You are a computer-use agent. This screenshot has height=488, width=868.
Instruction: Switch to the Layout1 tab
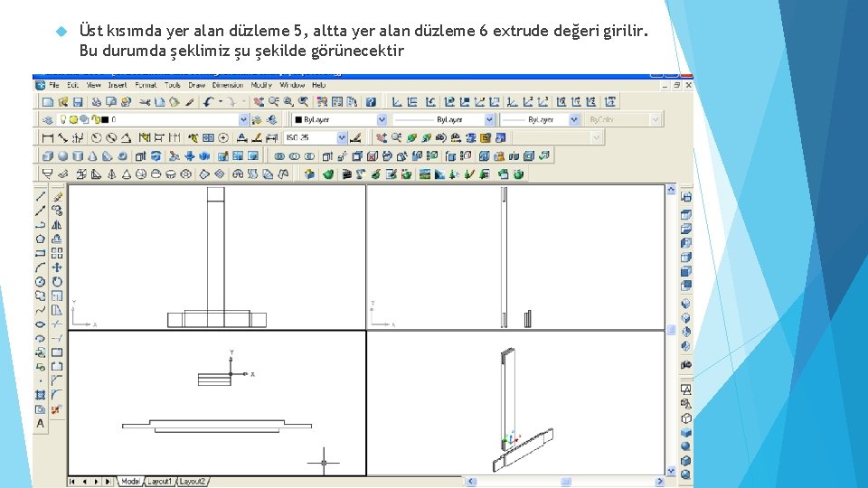point(159,482)
